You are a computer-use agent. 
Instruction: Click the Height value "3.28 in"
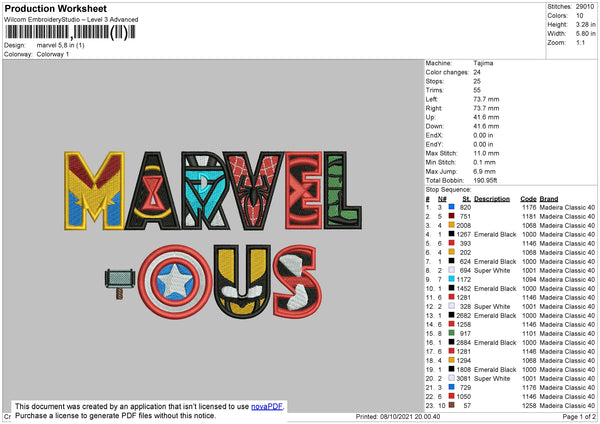(x=585, y=24)
